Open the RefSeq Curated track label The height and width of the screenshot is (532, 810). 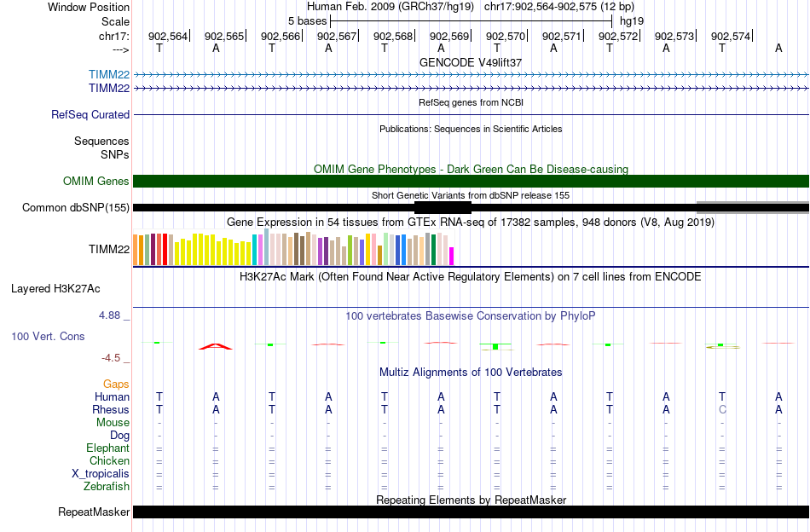click(x=90, y=114)
